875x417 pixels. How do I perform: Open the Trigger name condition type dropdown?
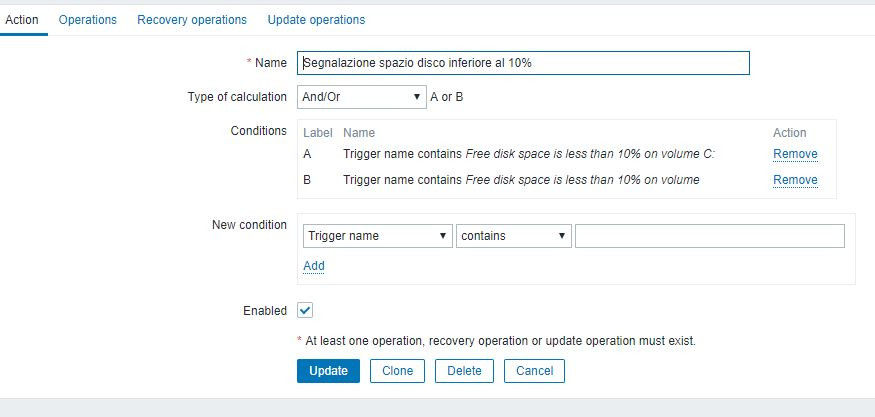[376, 236]
